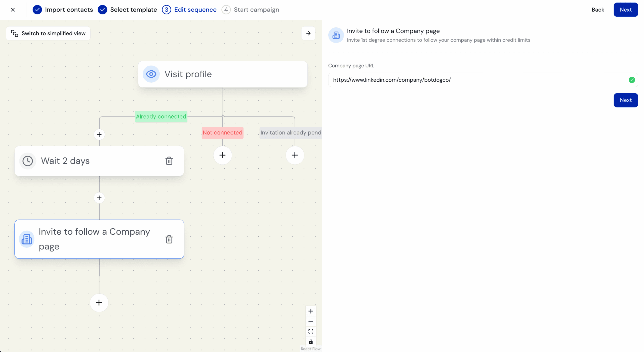Click Next in the Invite panel
The image size is (644, 352).
pos(626,100)
